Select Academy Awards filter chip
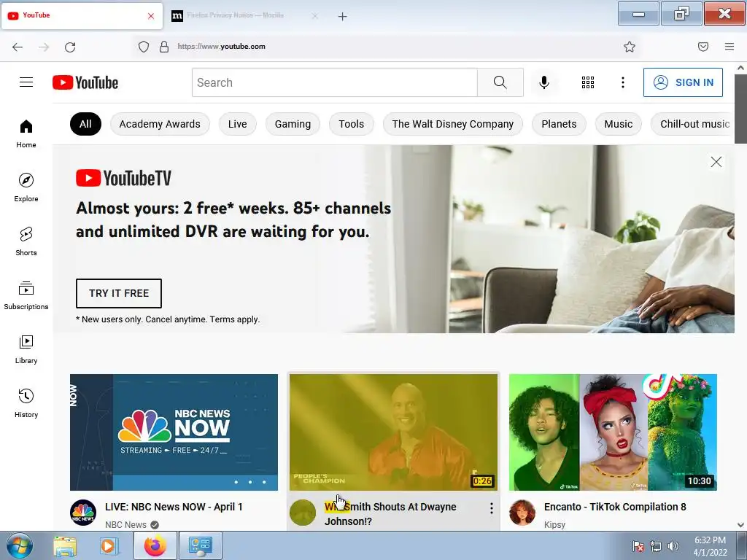 click(160, 124)
